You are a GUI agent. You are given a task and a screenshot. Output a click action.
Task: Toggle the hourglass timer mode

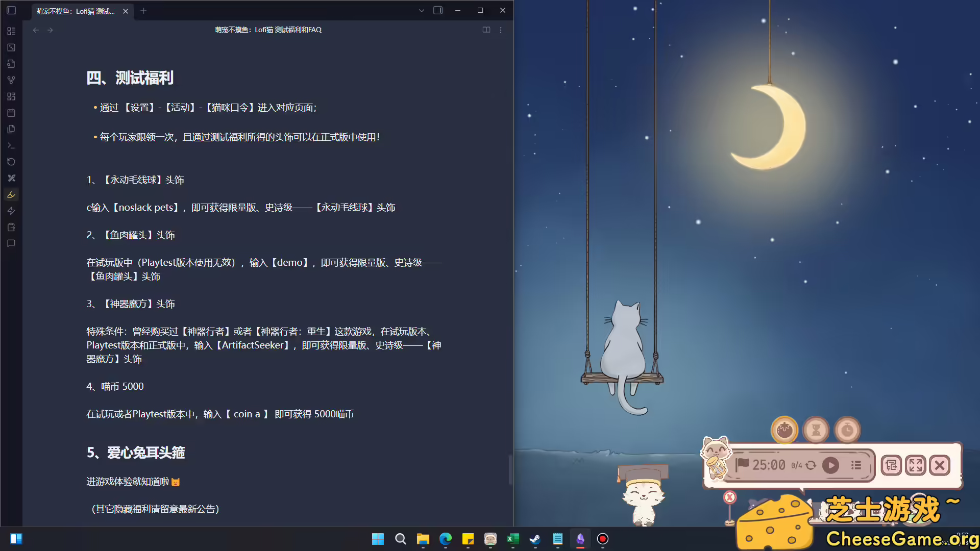tap(816, 430)
